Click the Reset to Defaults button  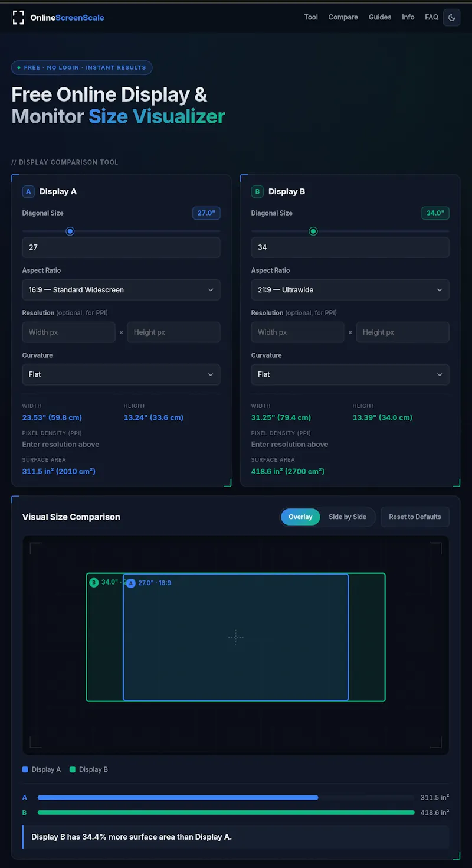pos(415,517)
